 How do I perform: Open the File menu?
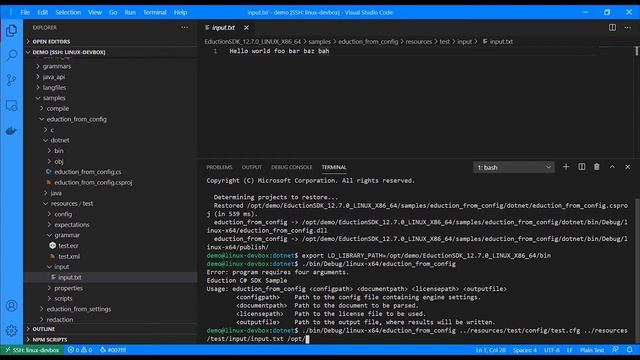pos(25,12)
